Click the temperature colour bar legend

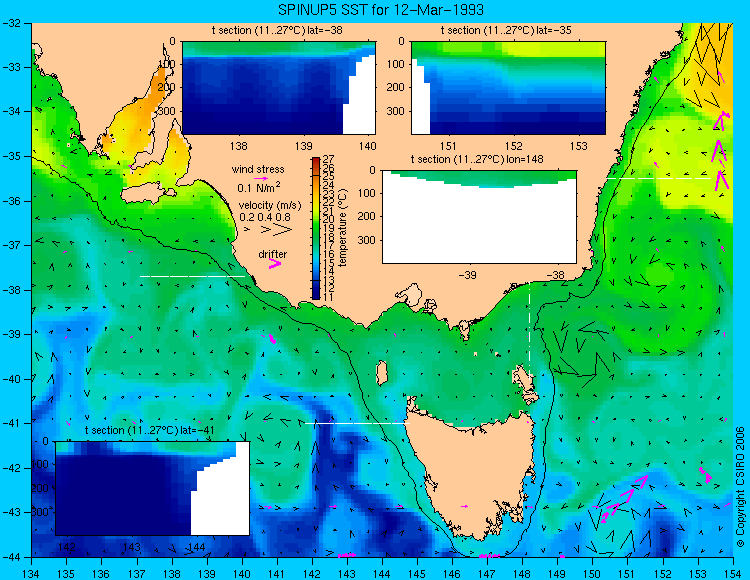coord(316,228)
